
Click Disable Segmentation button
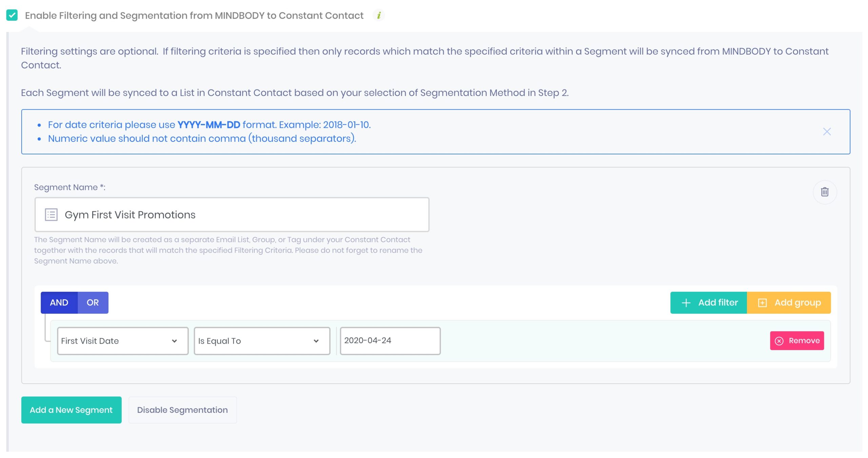pyautogui.click(x=182, y=410)
